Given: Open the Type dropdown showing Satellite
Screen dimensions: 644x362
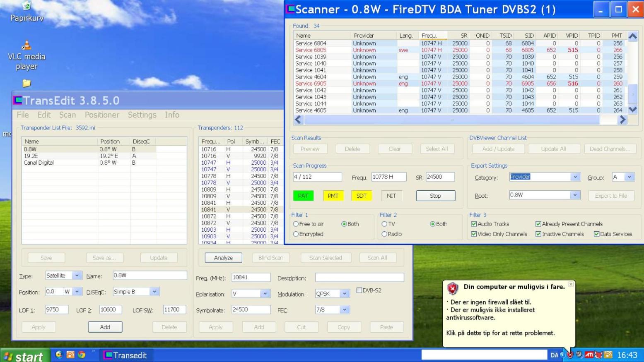Looking at the screenshot, I should pos(77,276).
